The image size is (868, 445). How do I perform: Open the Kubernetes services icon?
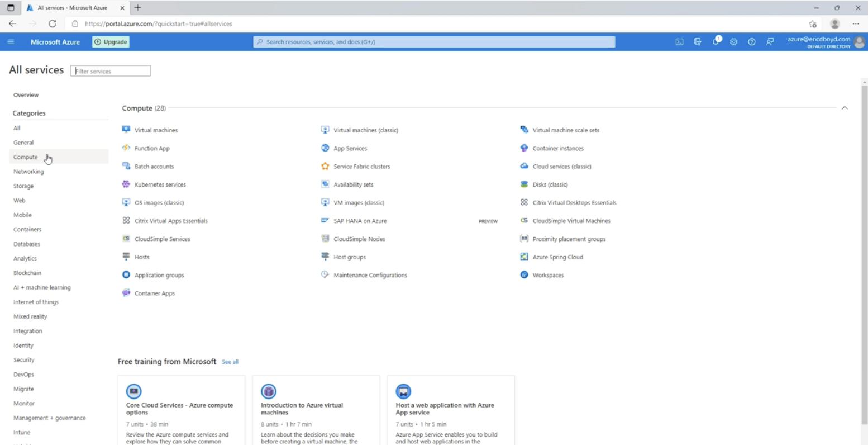click(126, 184)
